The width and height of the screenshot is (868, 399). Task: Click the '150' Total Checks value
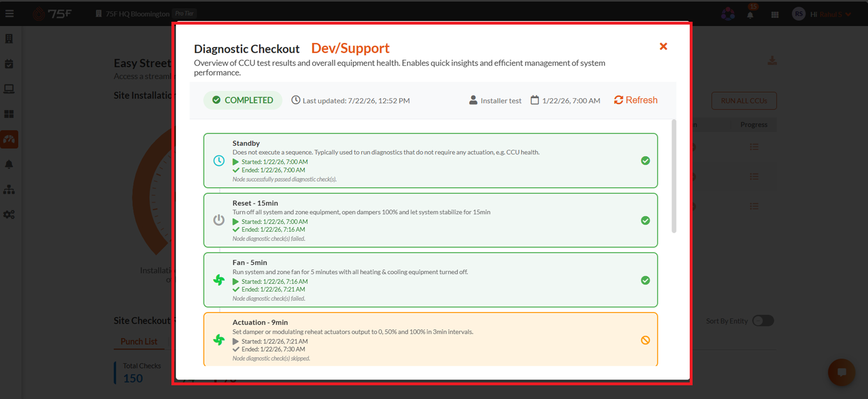click(x=133, y=378)
